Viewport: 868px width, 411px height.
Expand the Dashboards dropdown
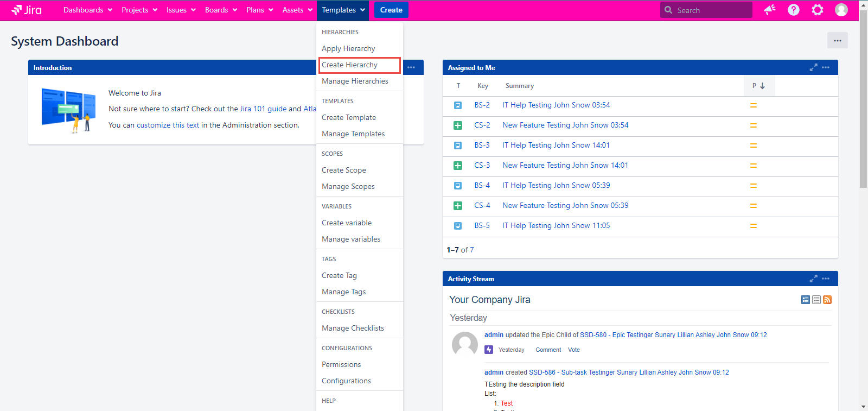pyautogui.click(x=88, y=10)
